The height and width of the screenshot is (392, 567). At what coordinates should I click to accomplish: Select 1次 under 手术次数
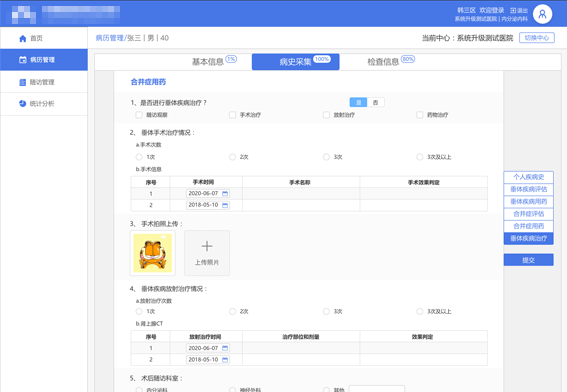[x=139, y=157]
